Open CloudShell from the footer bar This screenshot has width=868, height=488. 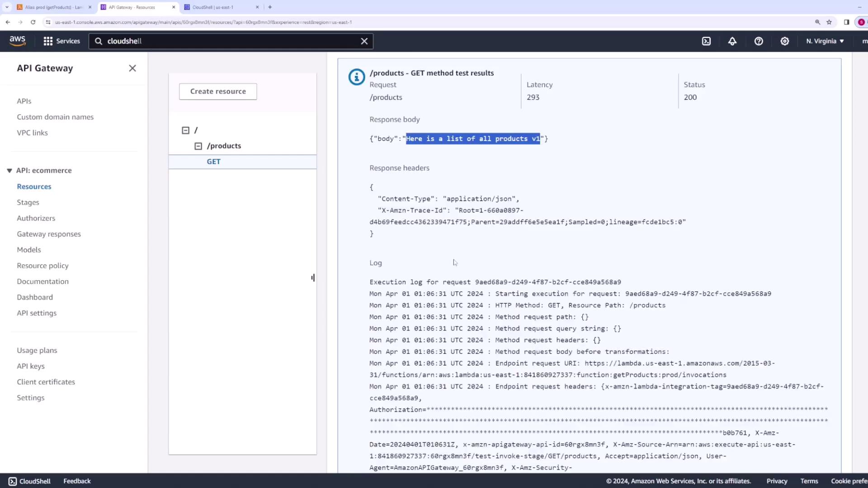coord(30,481)
